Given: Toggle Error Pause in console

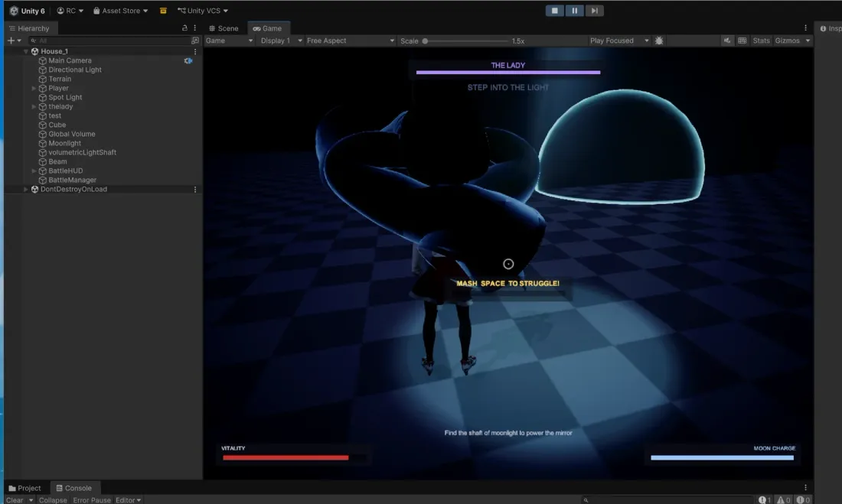Looking at the screenshot, I should (92, 499).
